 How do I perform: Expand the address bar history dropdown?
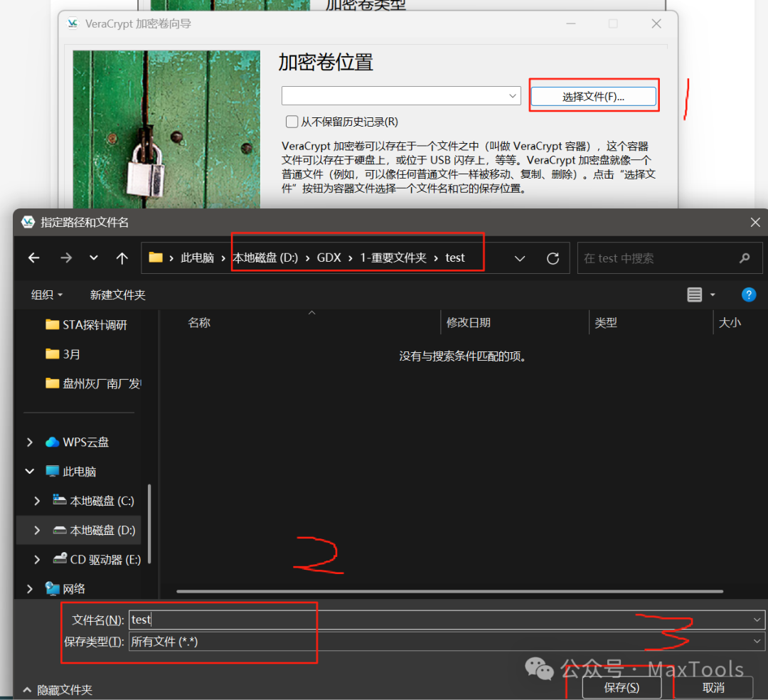coord(520,258)
